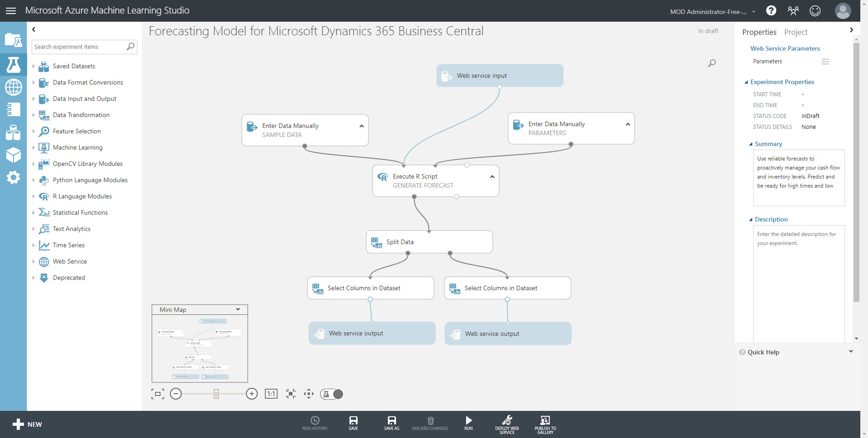868x438 pixels.
Task: Open the hamburger navigation menu
Action: 11,10
